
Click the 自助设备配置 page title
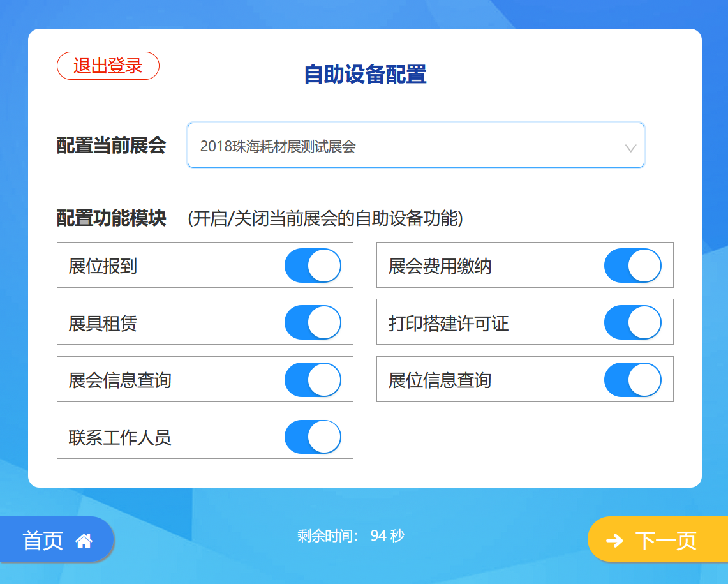coord(365,74)
